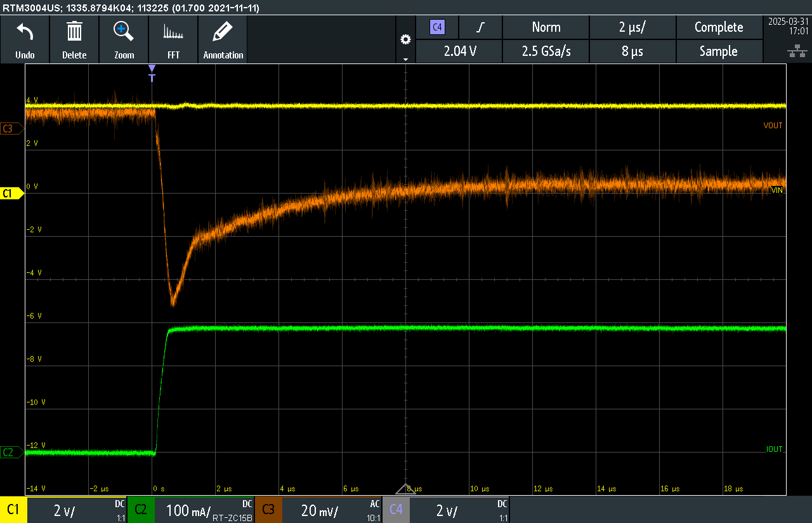The height and width of the screenshot is (523, 812).
Task: Select the C4 trigger source box
Action: point(436,27)
